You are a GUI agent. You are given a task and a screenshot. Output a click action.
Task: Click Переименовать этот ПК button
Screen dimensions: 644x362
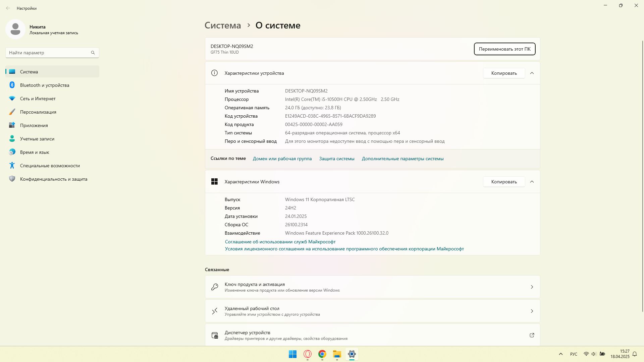coord(504,49)
